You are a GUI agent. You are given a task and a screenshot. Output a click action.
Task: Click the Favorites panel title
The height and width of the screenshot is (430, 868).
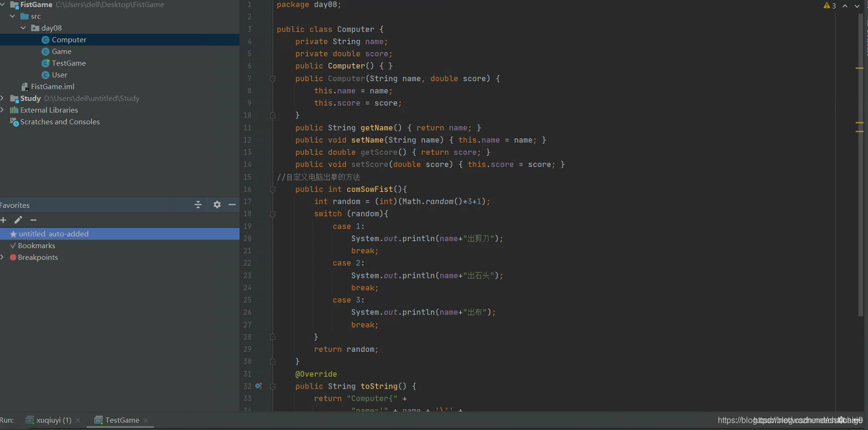pyautogui.click(x=15, y=205)
